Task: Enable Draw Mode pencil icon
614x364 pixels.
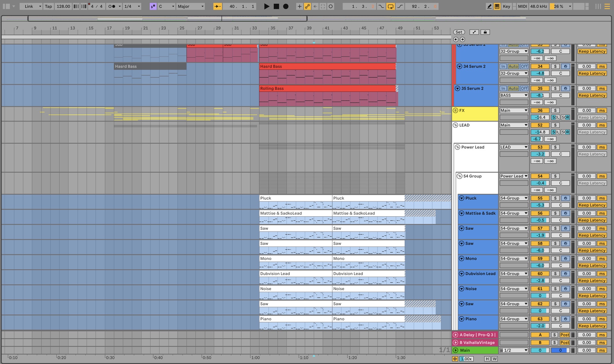Action: tap(489, 6)
